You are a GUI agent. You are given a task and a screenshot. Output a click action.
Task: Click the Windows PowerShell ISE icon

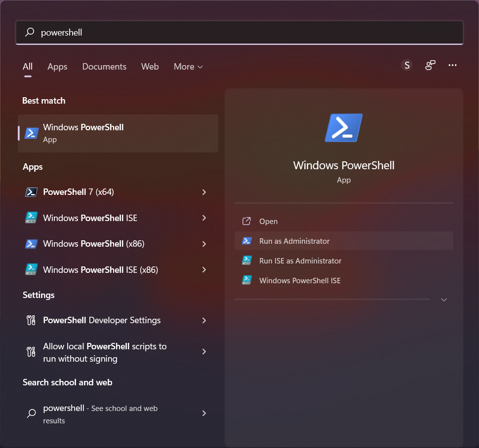[x=32, y=218]
